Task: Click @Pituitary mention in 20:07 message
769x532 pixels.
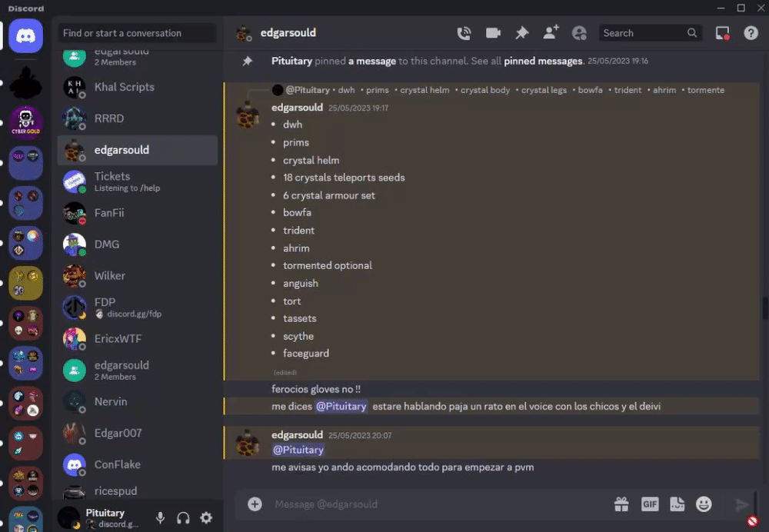Action: point(298,450)
